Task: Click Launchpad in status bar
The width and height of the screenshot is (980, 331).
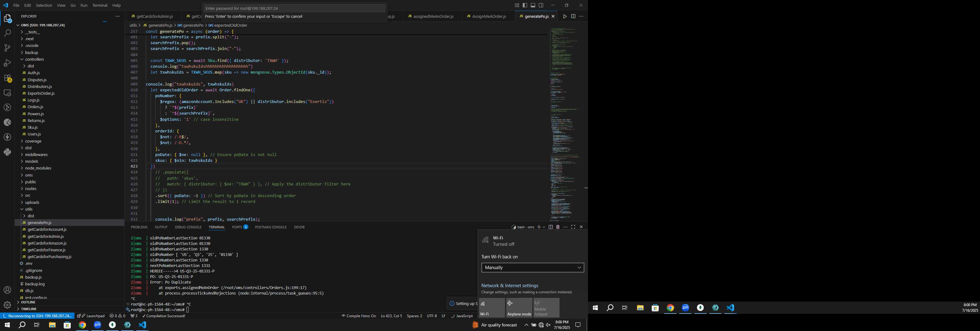Action: (91, 316)
